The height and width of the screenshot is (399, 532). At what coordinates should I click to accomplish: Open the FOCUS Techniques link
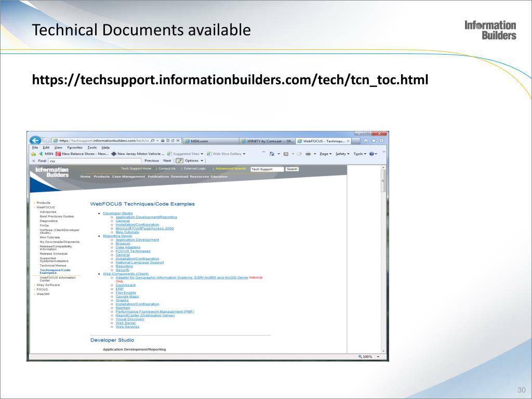pos(133,251)
